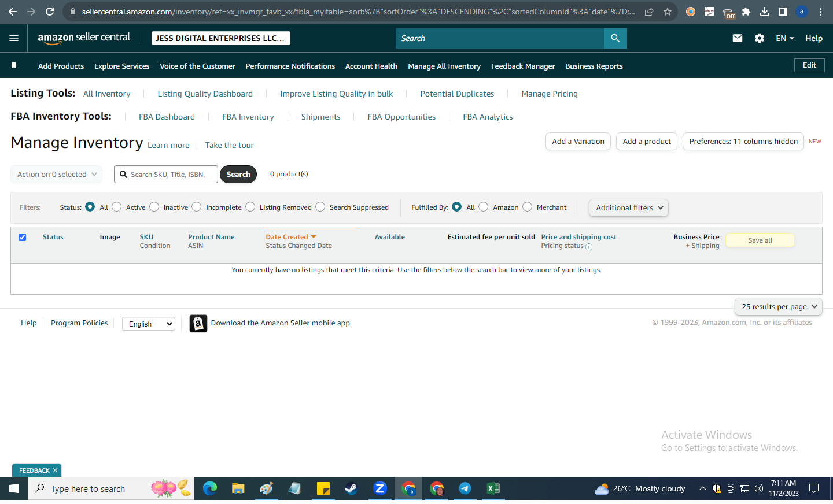This screenshot has height=504, width=833.
Task: Select the Listing Removed status radio
Action: 250,207
